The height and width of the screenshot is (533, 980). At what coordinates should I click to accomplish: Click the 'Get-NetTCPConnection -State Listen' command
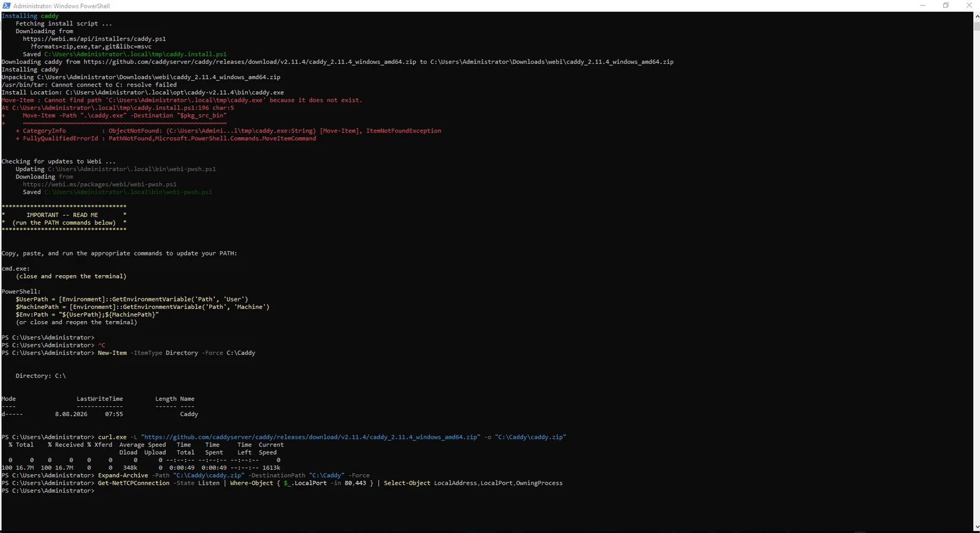(x=330, y=483)
